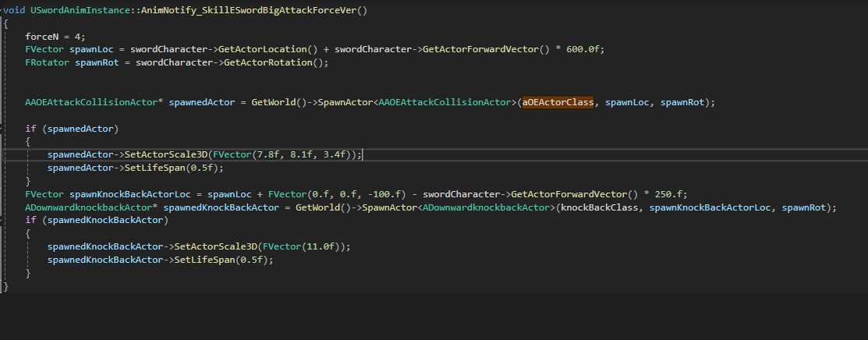Click SpawnActor before <AAOEAttackCollisionActor>
This screenshot has width=868, height=340.
point(345,102)
